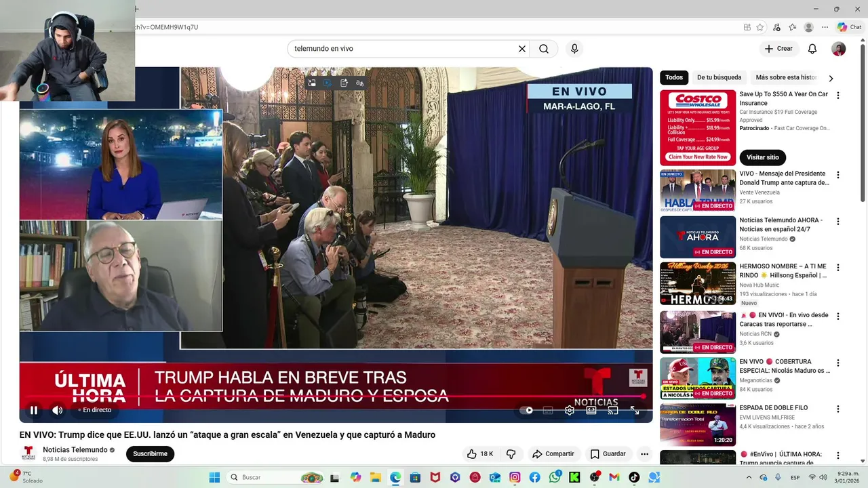Mute the video volume
Image resolution: width=868 pixels, height=488 pixels.
[x=58, y=410]
